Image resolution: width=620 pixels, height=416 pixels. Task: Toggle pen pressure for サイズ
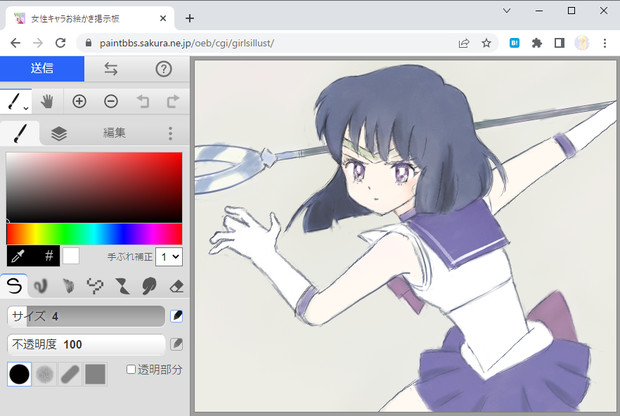(x=177, y=316)
